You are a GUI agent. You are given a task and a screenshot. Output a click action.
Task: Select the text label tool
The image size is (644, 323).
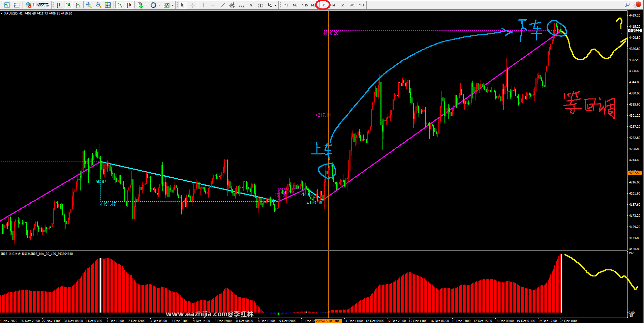click(x=260, y=5)
